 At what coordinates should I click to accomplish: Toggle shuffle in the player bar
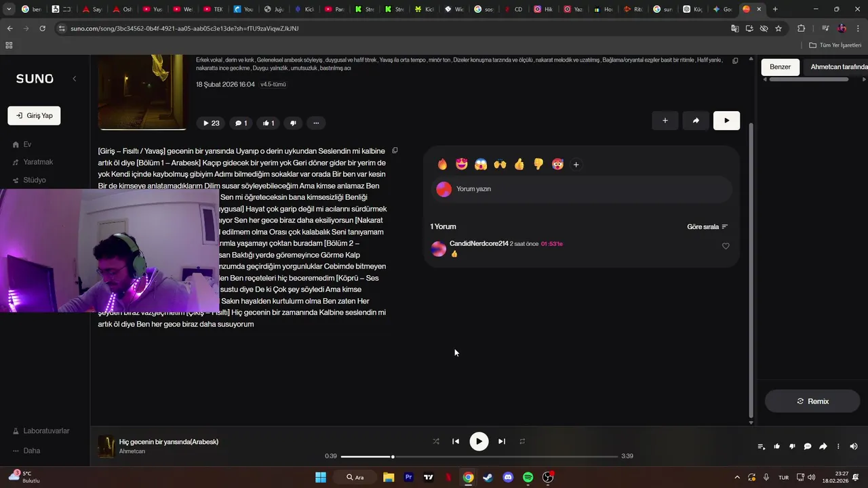pyautogui.click(x=436, y=441)
